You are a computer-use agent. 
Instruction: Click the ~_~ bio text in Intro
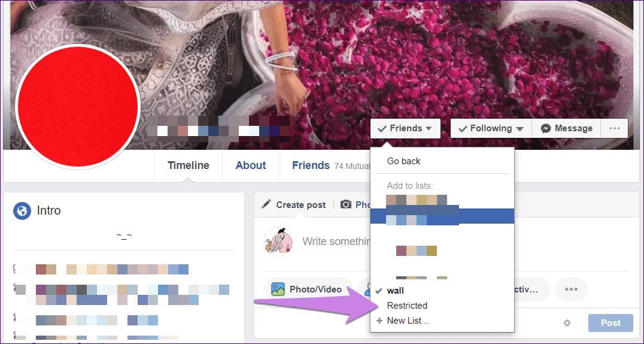pos(124,236)
